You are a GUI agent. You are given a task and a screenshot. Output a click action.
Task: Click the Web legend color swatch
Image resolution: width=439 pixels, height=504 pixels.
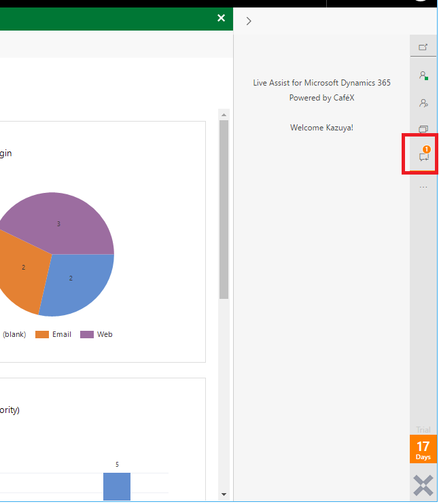click(x=87, y=335)
